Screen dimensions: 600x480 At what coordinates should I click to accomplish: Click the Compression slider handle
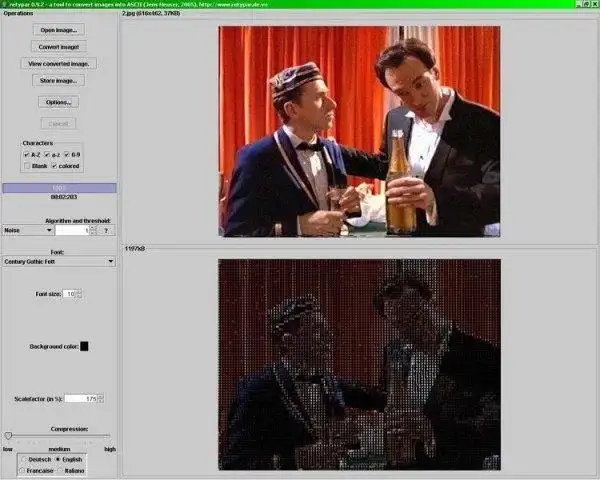(8, 436)
